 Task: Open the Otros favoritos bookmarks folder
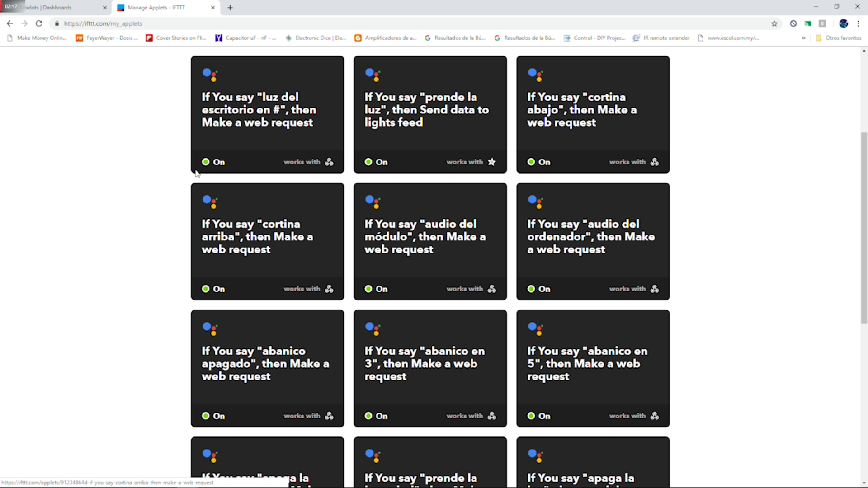point(839,38)
